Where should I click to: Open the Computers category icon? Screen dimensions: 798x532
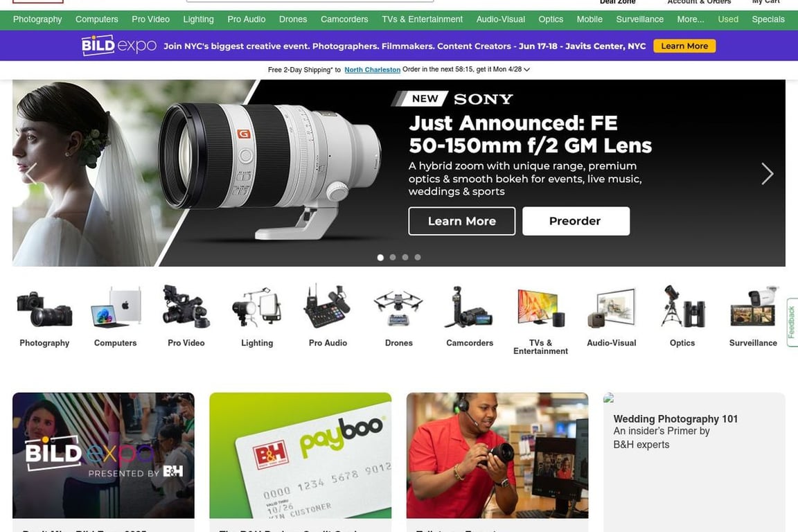pyautogui.click(x=116, y=306)
